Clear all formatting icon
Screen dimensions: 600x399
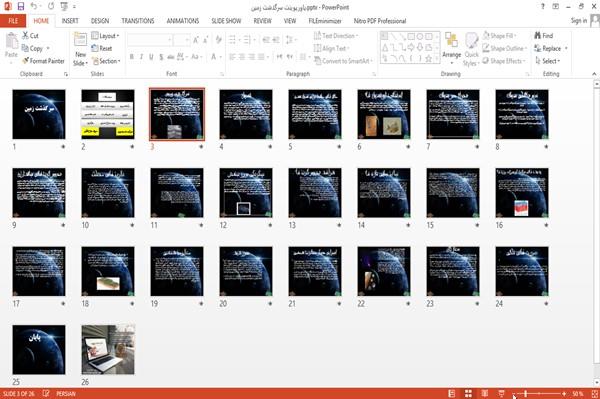click(x=218, y=40)
